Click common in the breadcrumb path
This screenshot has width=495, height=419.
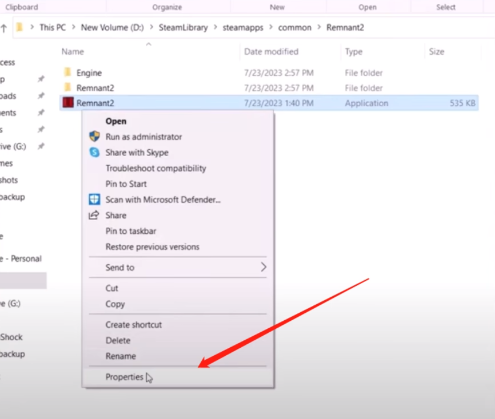[x=295, y=27]
